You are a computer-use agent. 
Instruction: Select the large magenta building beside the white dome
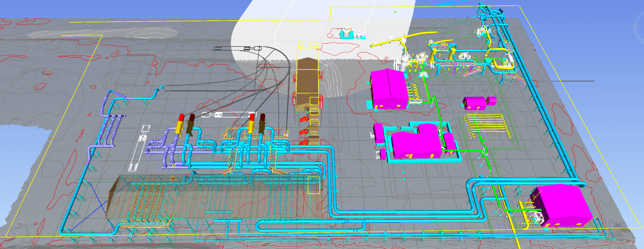click(x=390, y=88)
